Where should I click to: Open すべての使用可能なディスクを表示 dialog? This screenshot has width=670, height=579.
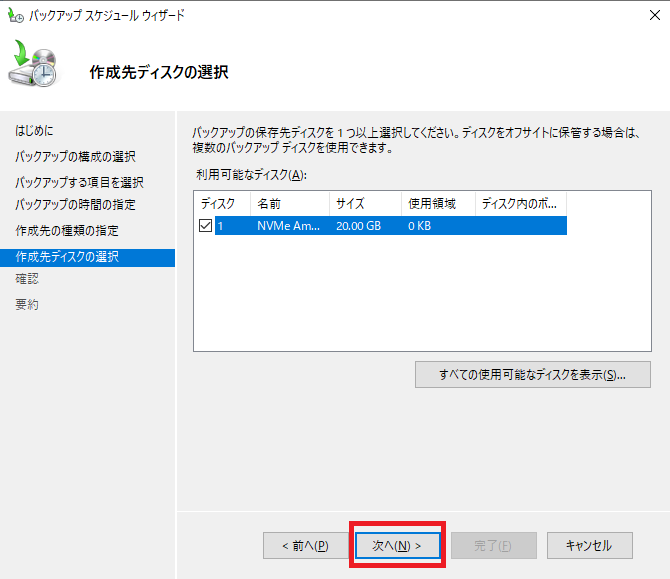[532, 375]
